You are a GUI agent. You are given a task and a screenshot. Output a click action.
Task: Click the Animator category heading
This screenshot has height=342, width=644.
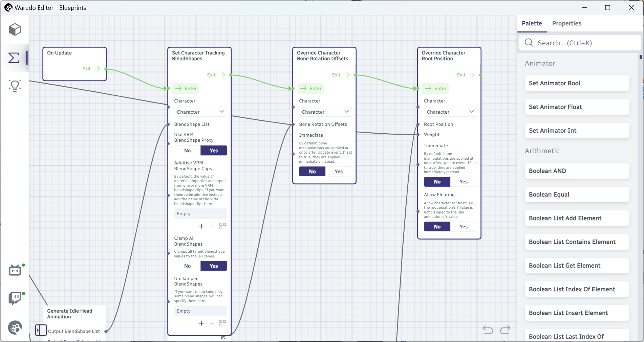[x=540, y=63]
